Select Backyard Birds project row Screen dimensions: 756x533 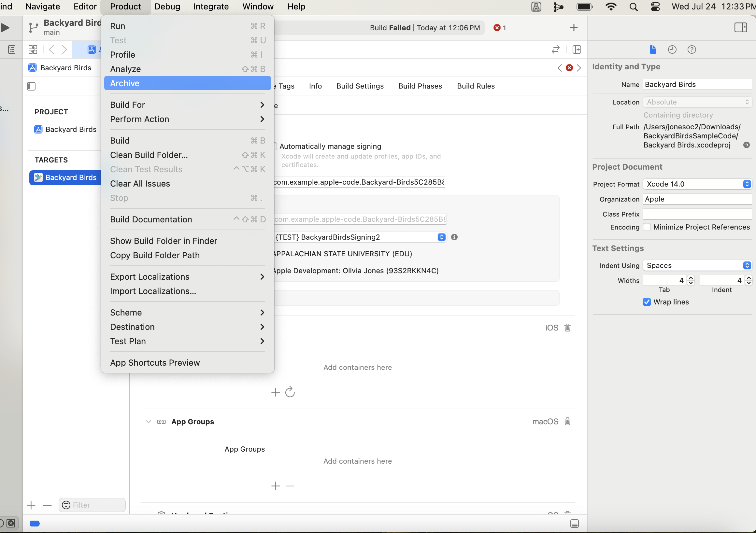pos(65,129)
